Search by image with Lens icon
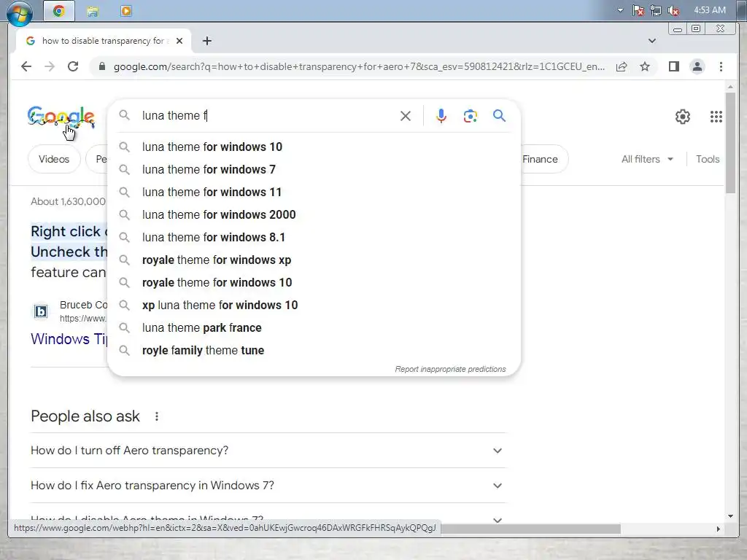 [471, 116]
